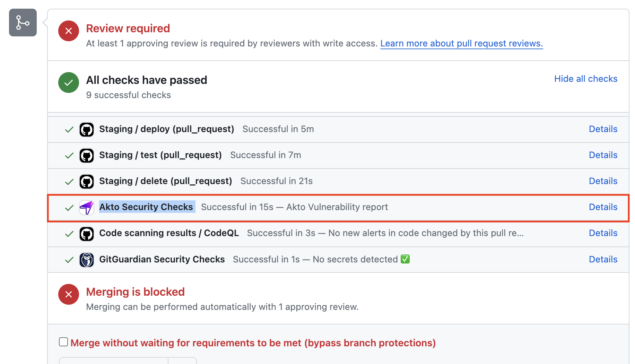The height and width of the screenshot is (364, 635).
Task: Open Details for Akto Security Checks
Action: pyautogui.click(x=603, y=207)
